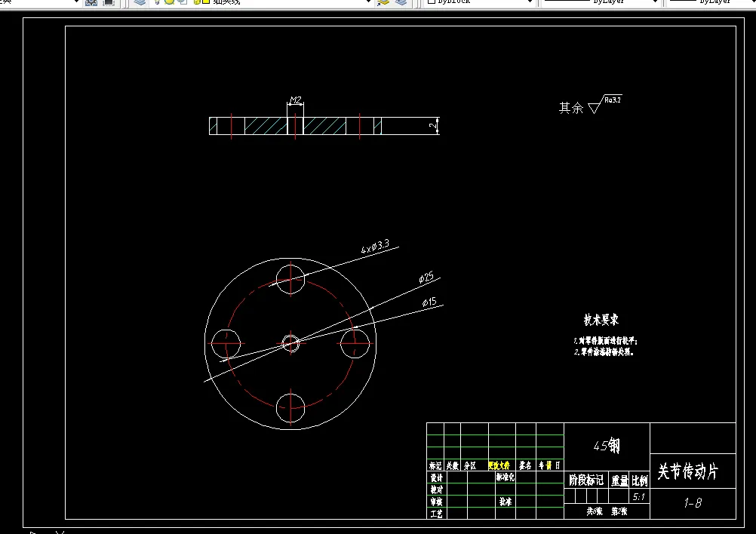Select the M2 thread dimension text
This screenshot has height=534, width=756.
[295, 100]
